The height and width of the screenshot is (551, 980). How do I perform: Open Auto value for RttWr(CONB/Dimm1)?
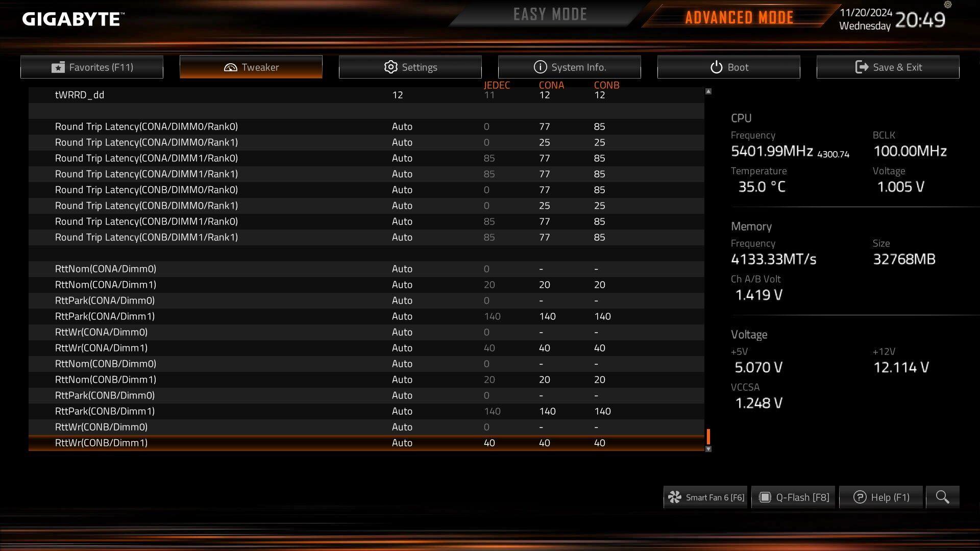(402, 443)
